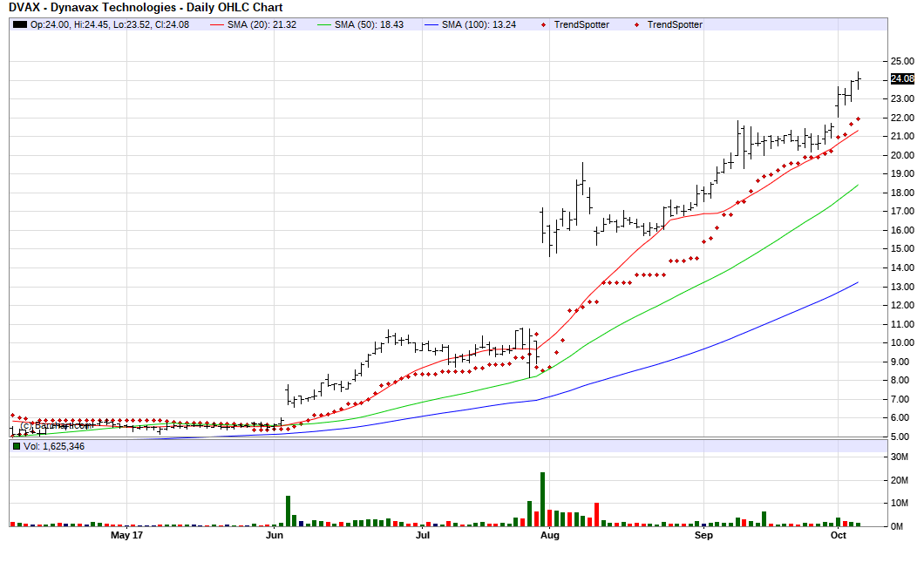Click the 10M volume axis label
The height and width of the screenshot is (562, 924).
(x=900, y=503)
